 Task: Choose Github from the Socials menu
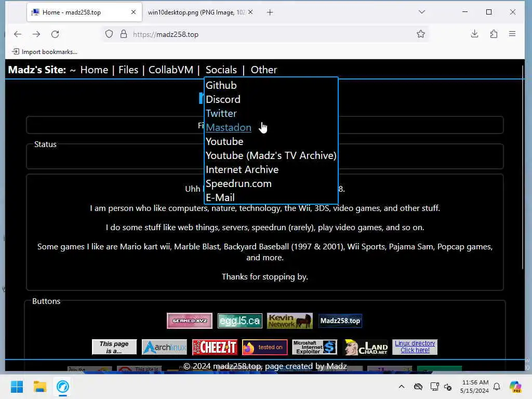click(221, 86)
